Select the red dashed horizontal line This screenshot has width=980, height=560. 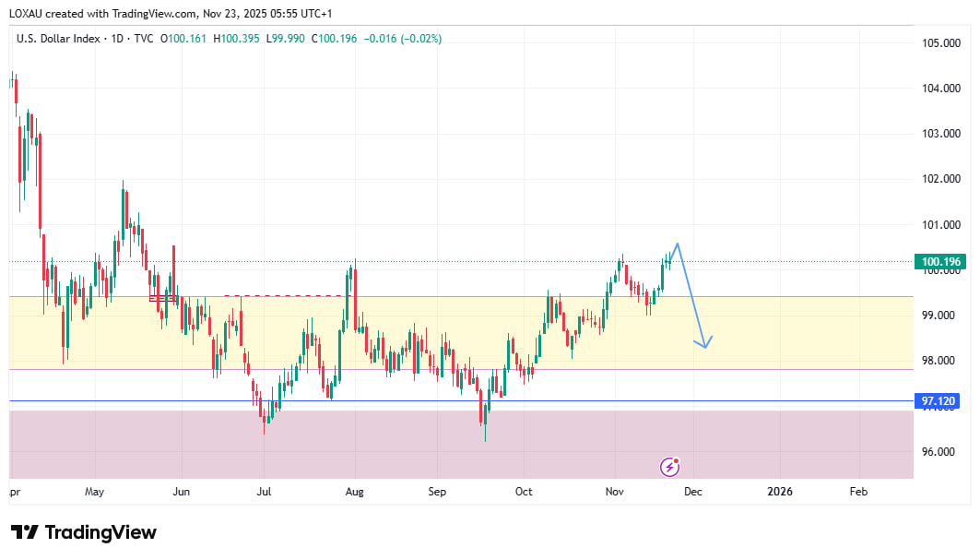(x=288, y=296)
